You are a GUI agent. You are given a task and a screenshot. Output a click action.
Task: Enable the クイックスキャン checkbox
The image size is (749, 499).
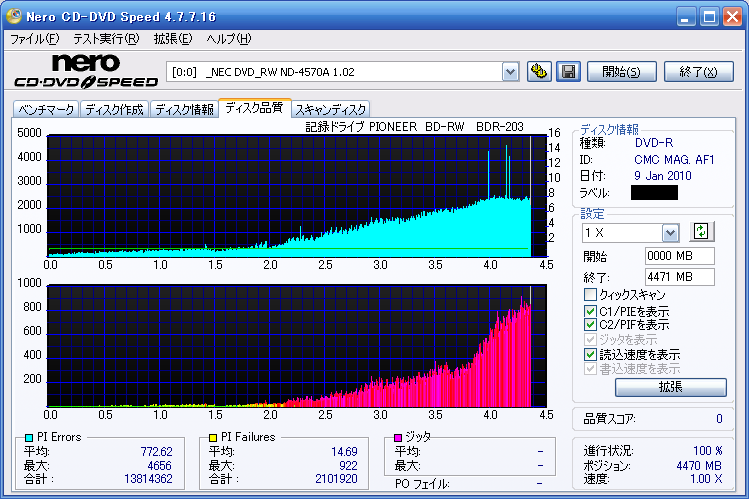coord(590,294)
